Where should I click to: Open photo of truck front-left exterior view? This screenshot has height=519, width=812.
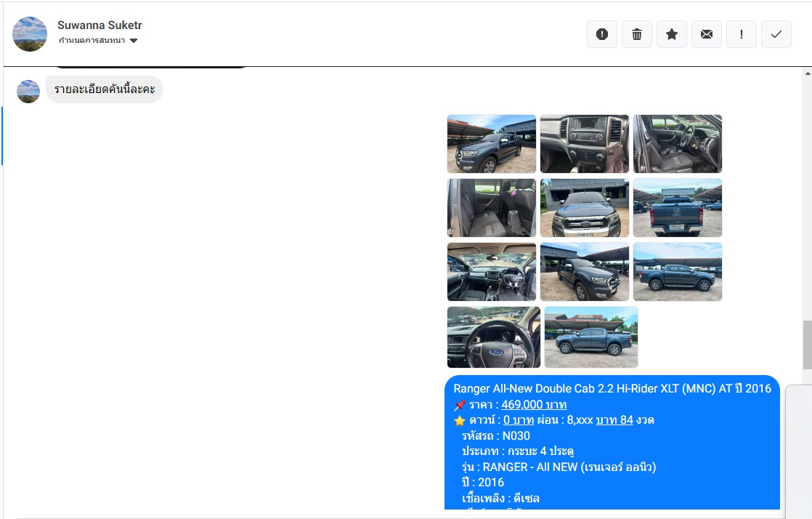click(x=492, y=144)
